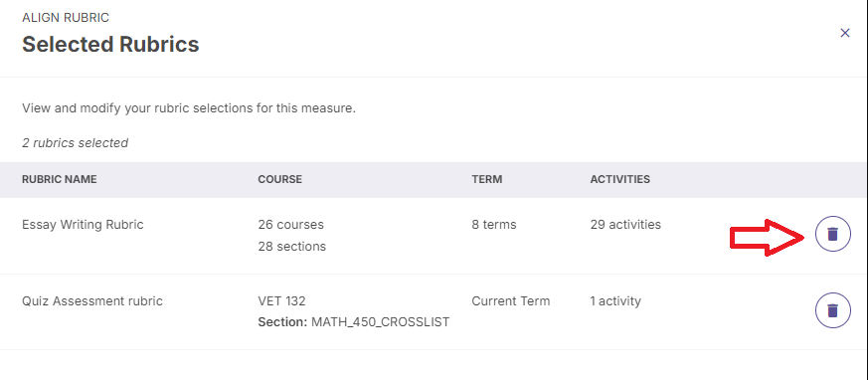Delete the Essay Writing Rubric selection
The image size is (868, 380).
pos(832,234)
